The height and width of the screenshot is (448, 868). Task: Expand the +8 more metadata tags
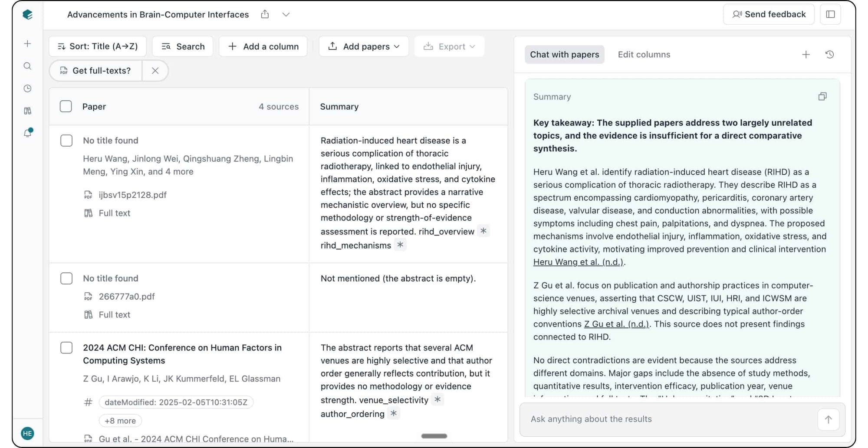pyautogui.click(x=120, y=421)
